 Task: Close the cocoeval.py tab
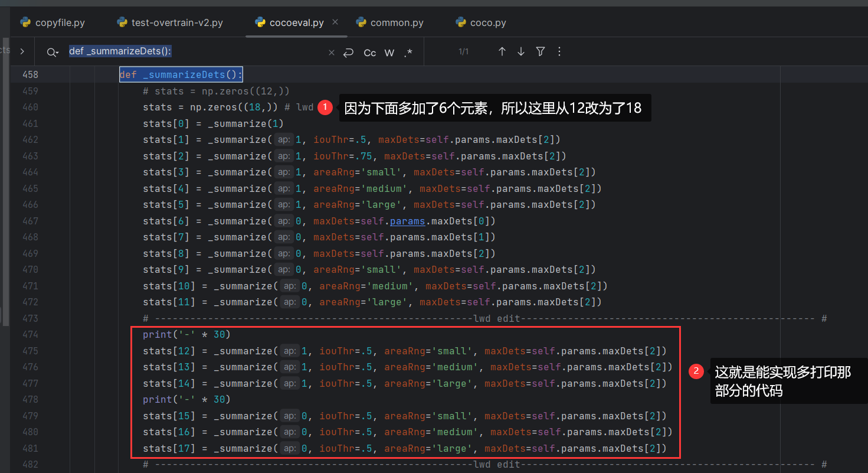coord(335,22)
